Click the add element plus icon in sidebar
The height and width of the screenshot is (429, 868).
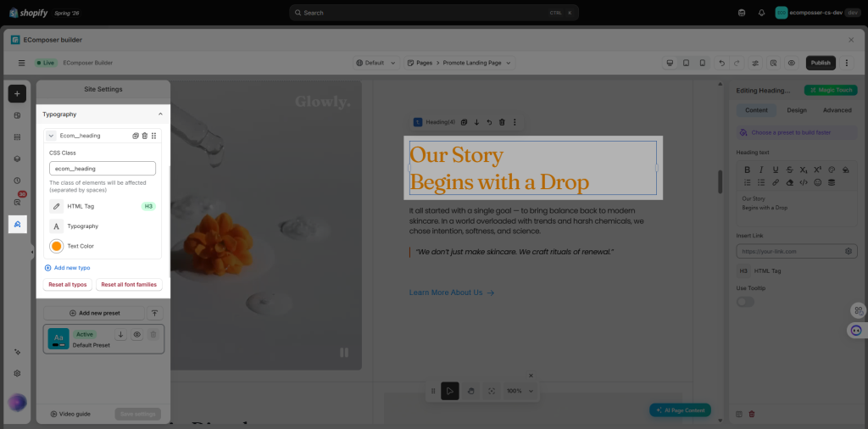pos(17,93)
